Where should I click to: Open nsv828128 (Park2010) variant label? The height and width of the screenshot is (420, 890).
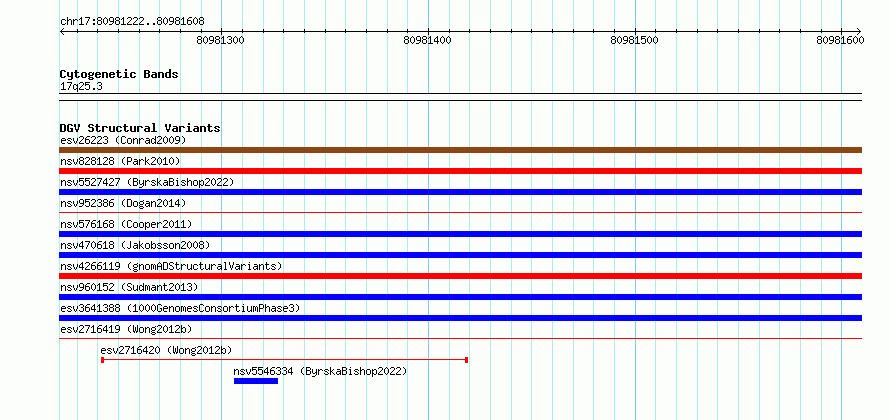[120, 161]
